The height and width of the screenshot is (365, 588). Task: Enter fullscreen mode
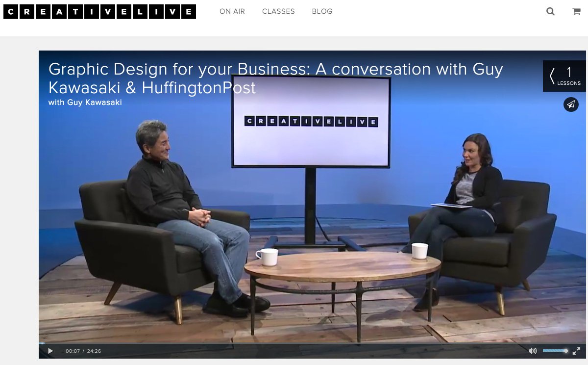click(576, 351)
